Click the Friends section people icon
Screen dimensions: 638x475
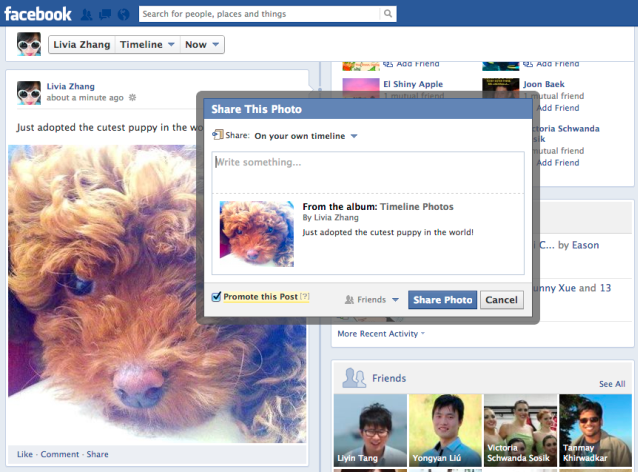click(353, 378)
